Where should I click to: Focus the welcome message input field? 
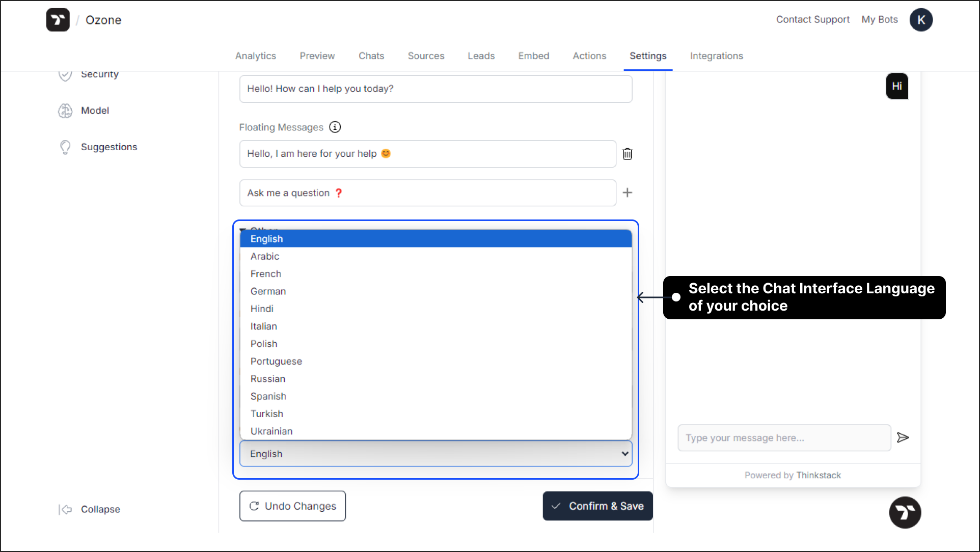pyautogui.click(x=436, y=89)
